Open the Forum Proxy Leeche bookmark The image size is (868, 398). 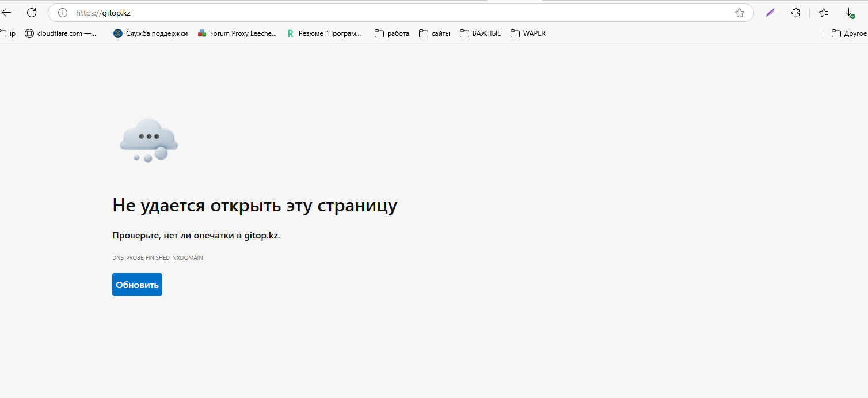[x=237, y=33]
